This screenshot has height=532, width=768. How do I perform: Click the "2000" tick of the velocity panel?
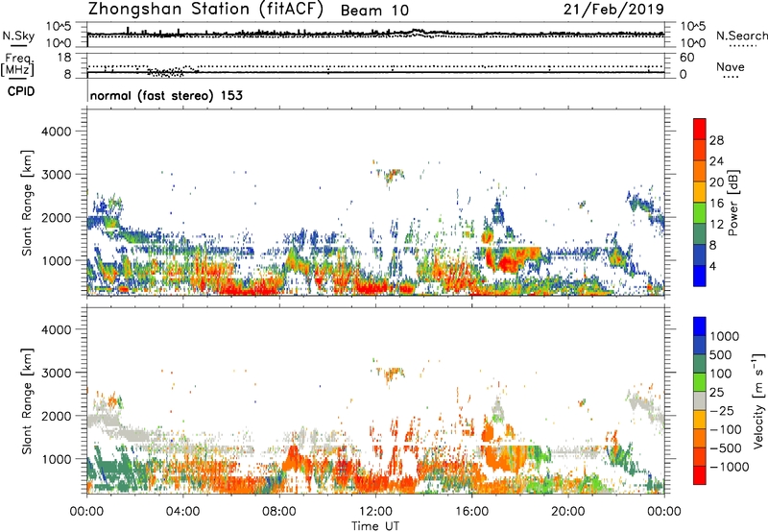click(x=56, y=416)
